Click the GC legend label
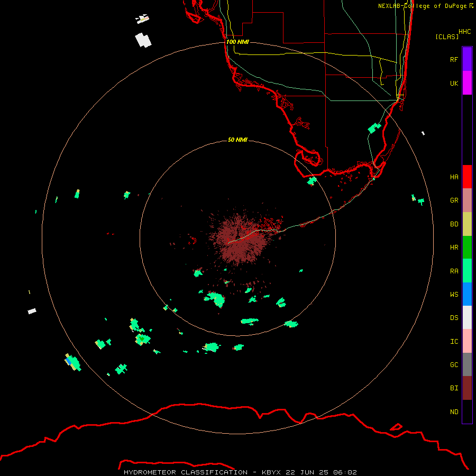Viewport: 476px width, 476px height. click(454, 365)
